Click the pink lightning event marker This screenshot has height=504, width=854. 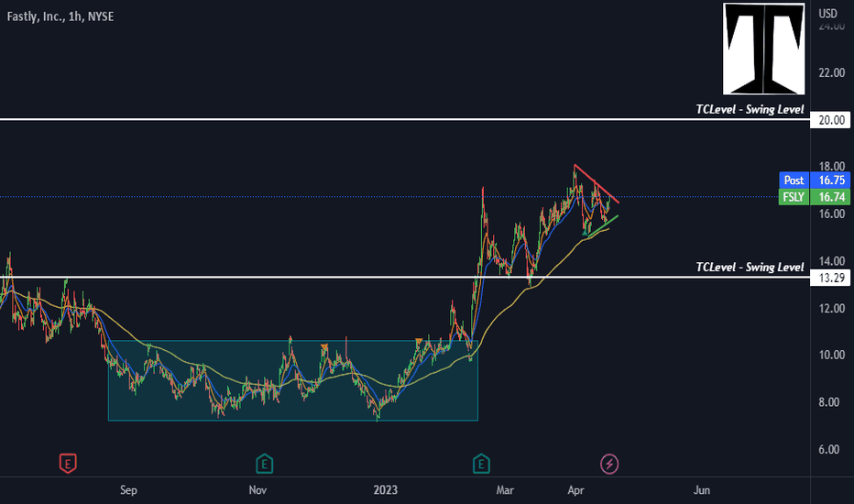[609, 465]
